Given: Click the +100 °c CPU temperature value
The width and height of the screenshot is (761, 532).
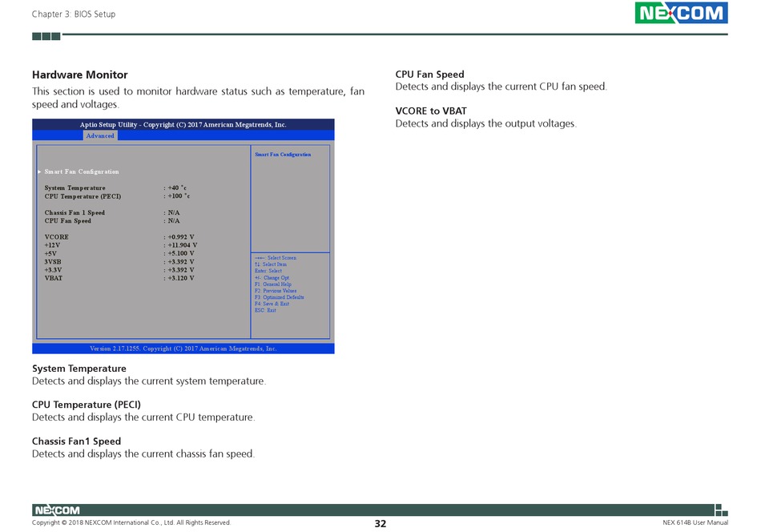Looking at the screenshot, I should [x=179, y=196].
